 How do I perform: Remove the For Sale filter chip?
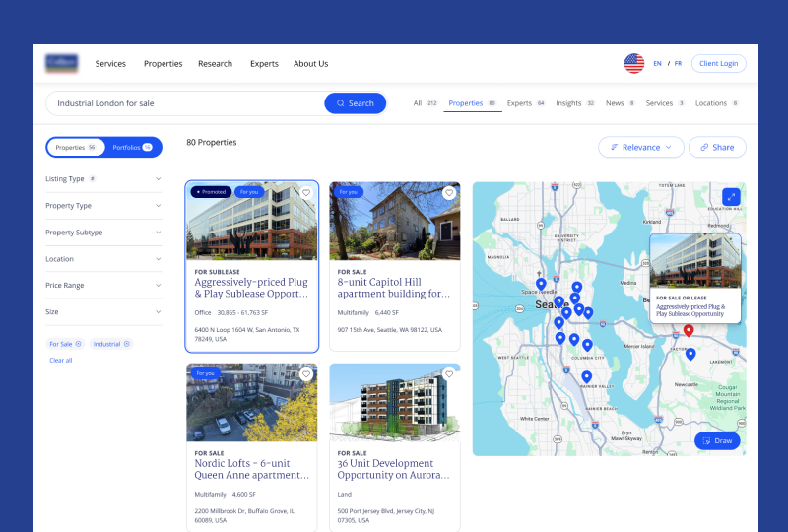pyautogui.click(x=79, y=344)
